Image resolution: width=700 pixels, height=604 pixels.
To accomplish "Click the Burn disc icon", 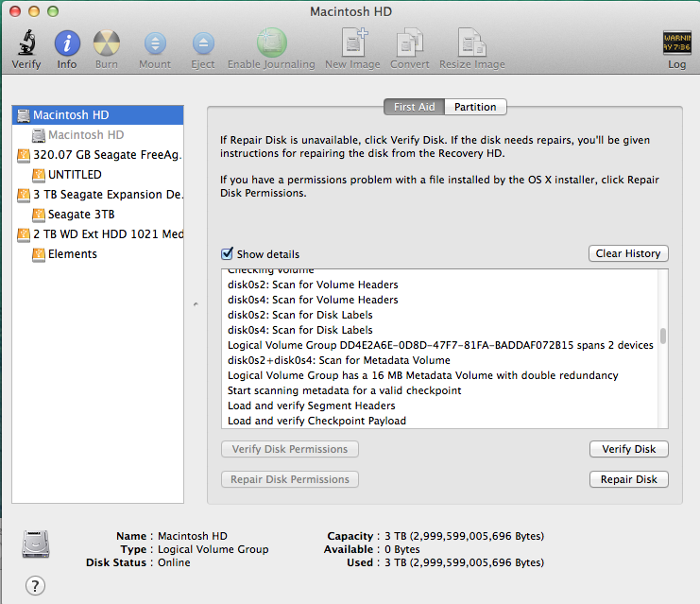I will (x=106, y=43).
